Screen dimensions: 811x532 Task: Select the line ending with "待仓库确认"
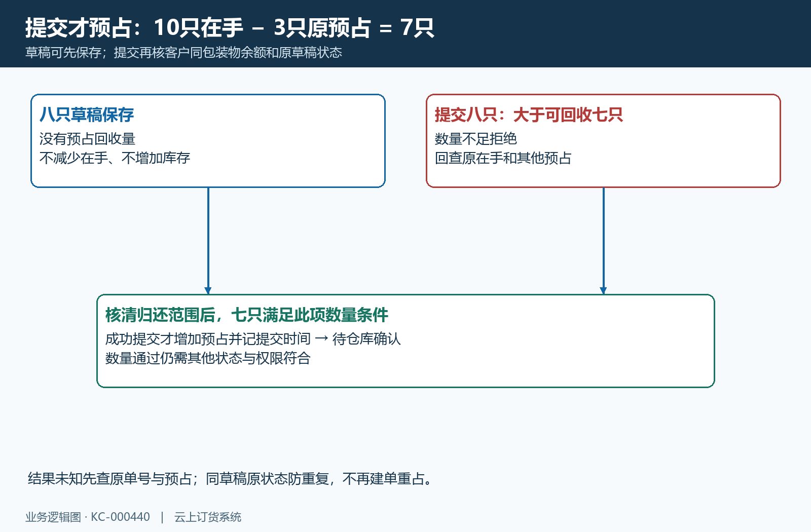(x=253, y=339)
